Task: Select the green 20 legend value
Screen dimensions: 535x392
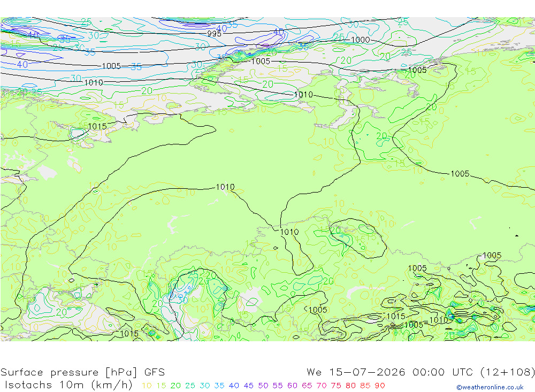Action: pos(175,386)
